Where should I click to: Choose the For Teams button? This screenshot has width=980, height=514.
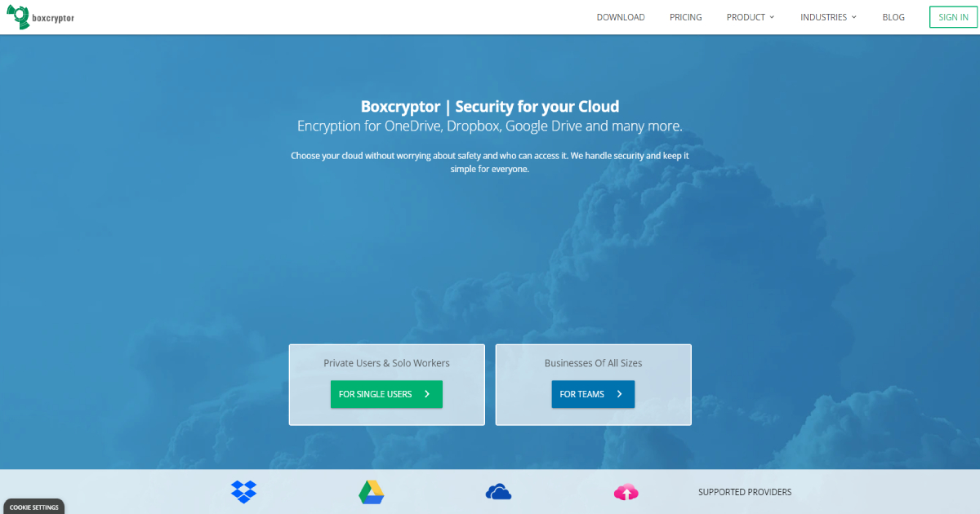(593, 394)
